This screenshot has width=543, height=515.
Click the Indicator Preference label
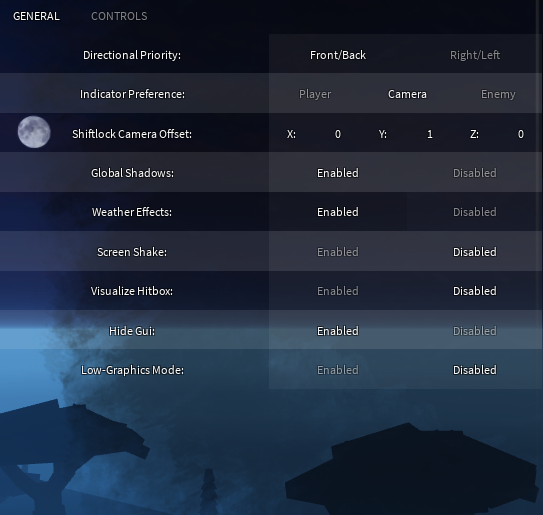[132, 94]
